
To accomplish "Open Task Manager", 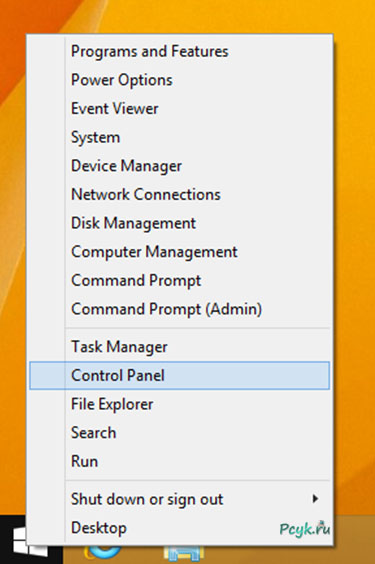I will point(119,347).
